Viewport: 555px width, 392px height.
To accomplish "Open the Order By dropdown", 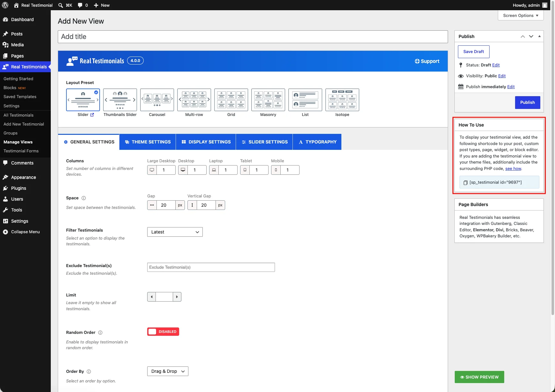I will click(x=168, y=371).
